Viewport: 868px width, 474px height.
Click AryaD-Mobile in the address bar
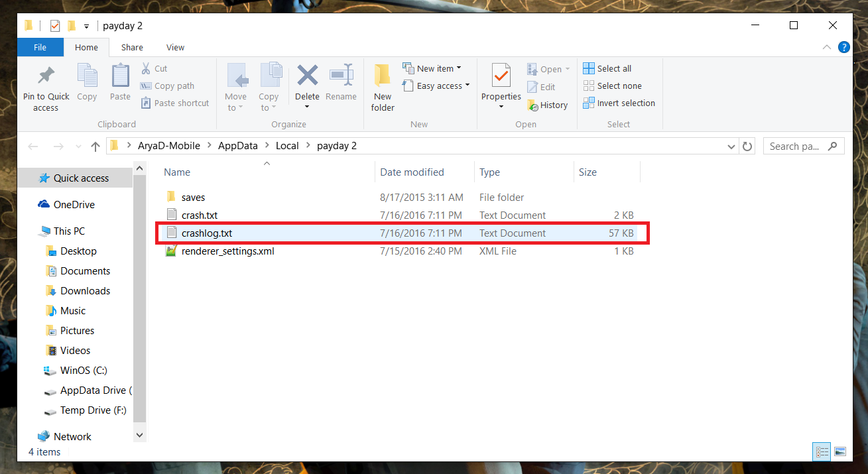pos(168,146)
